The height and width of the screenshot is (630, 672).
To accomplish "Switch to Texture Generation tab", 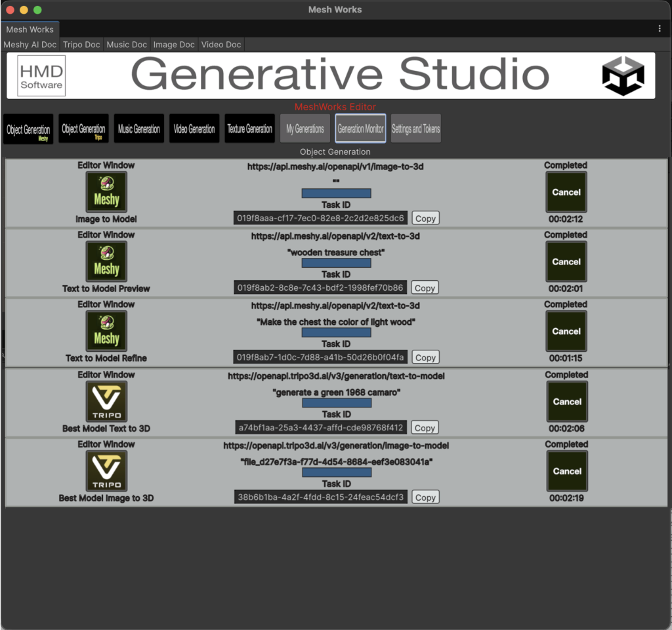I will point(250,128).
